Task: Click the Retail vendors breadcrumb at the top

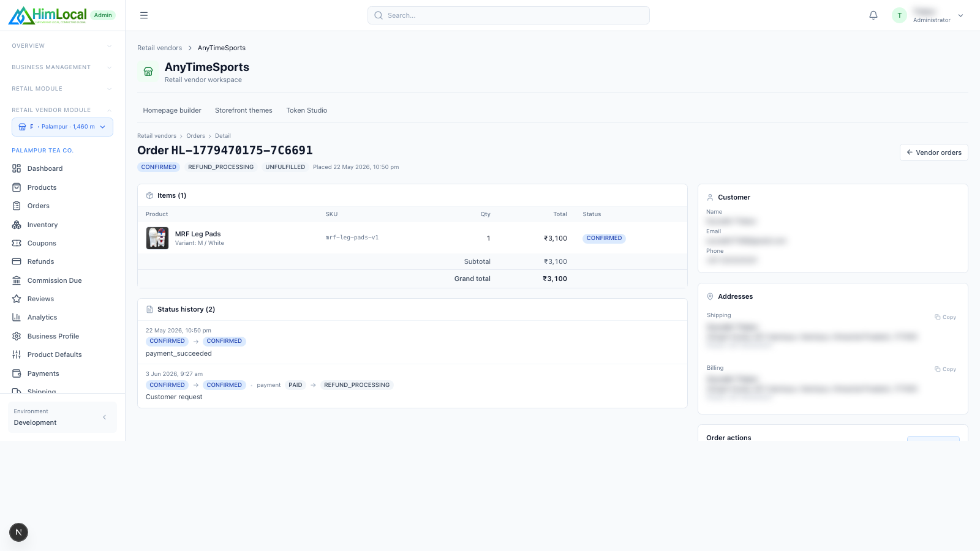Action: pos(159,48)
